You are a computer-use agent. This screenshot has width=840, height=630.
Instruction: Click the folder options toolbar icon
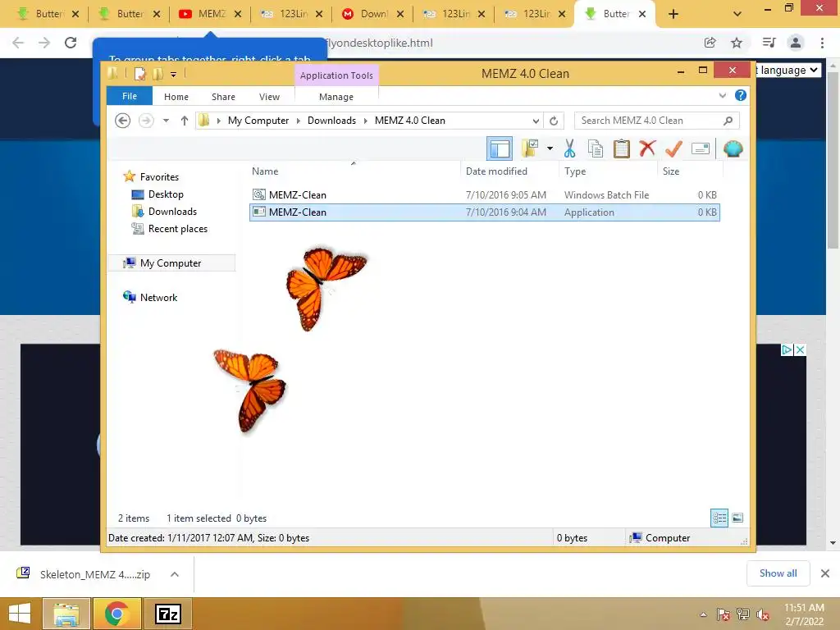click(x=530, y=148)
